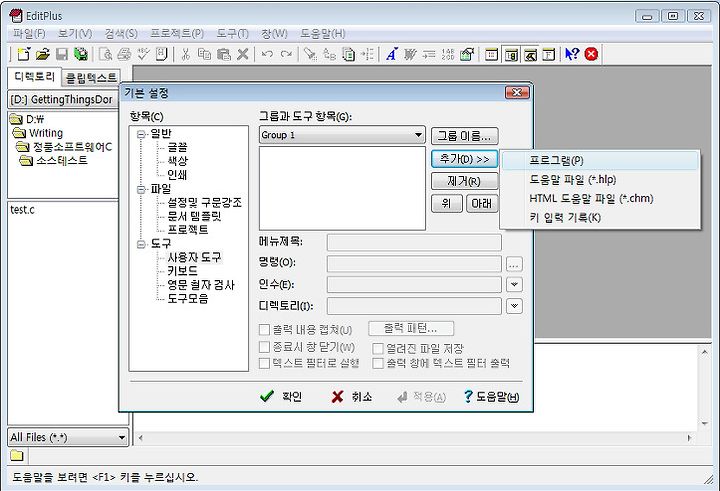
Task: Toggle line numbers 148/200 icon
Action: (x=448, y=54)
